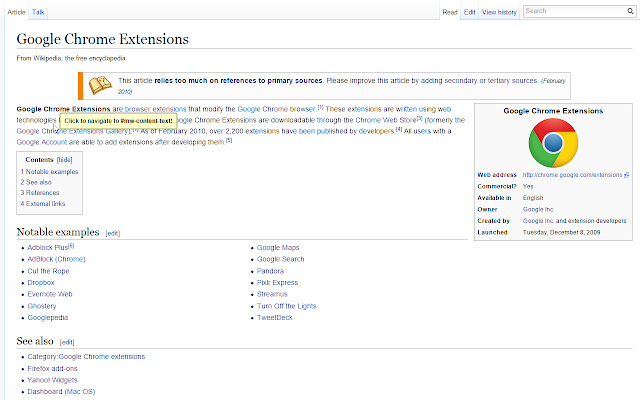This screenshot has width=640, height=400.
Task: Click the references link in the notice
Action: click(238, 81)
